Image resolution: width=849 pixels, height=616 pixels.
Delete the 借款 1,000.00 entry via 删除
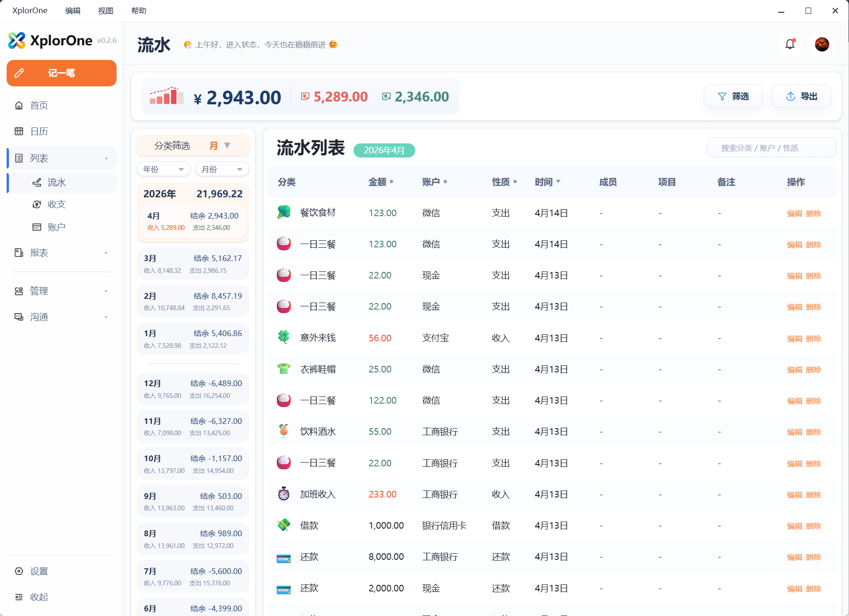pyautogui.click(x=815, y=525)
